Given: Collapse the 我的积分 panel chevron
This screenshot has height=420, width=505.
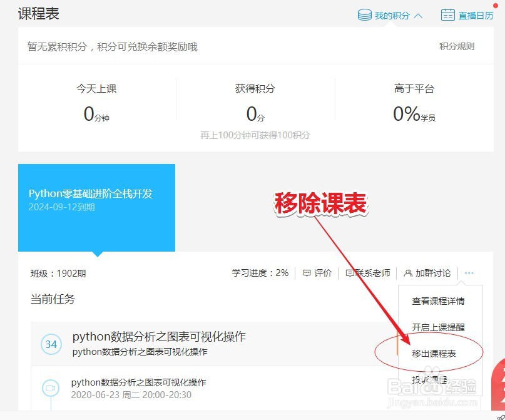Looking at the screenshot, I should [x=419, y=15].
